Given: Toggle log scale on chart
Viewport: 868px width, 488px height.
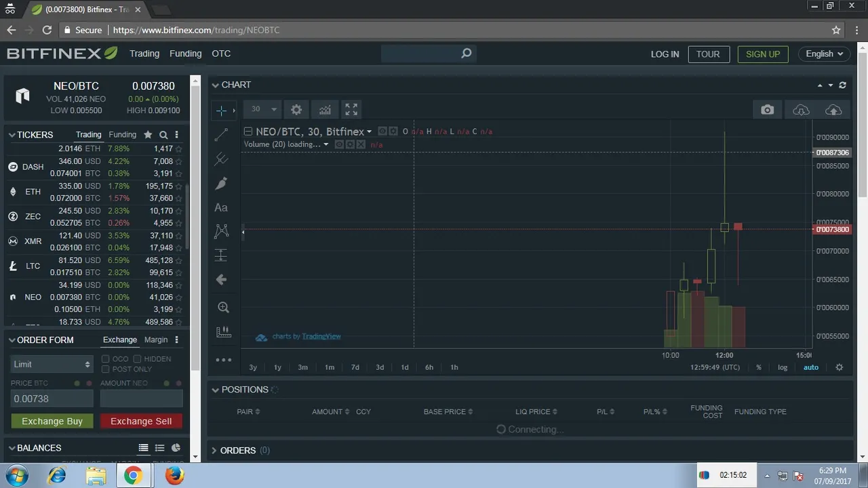Looking at the screenshot, I should [783, 367].
